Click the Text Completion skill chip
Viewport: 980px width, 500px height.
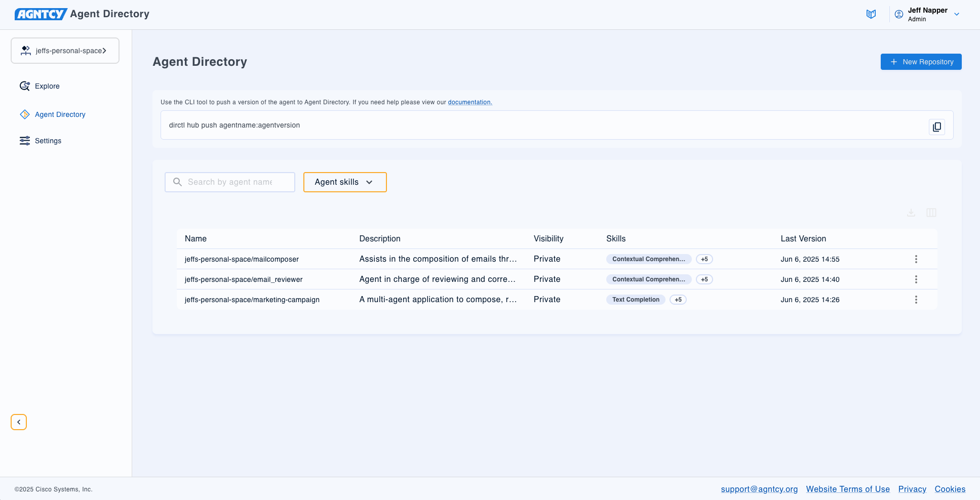(x=636, y=300)
